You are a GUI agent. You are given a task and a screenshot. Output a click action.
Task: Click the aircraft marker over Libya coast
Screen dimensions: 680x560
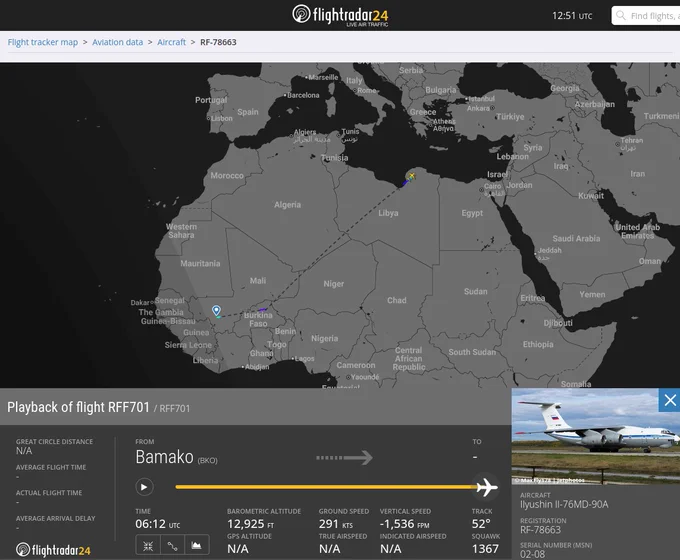(411, 176)
